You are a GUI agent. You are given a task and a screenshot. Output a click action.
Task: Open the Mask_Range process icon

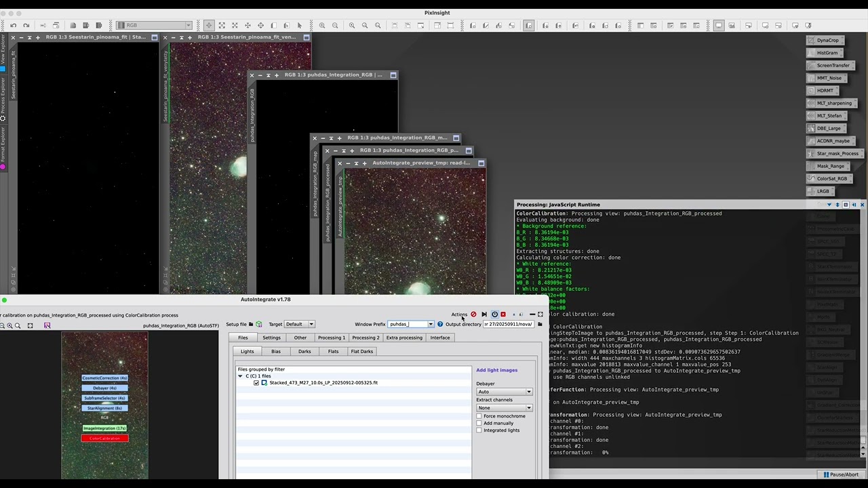pyautogui.click(x=827, y=166)
